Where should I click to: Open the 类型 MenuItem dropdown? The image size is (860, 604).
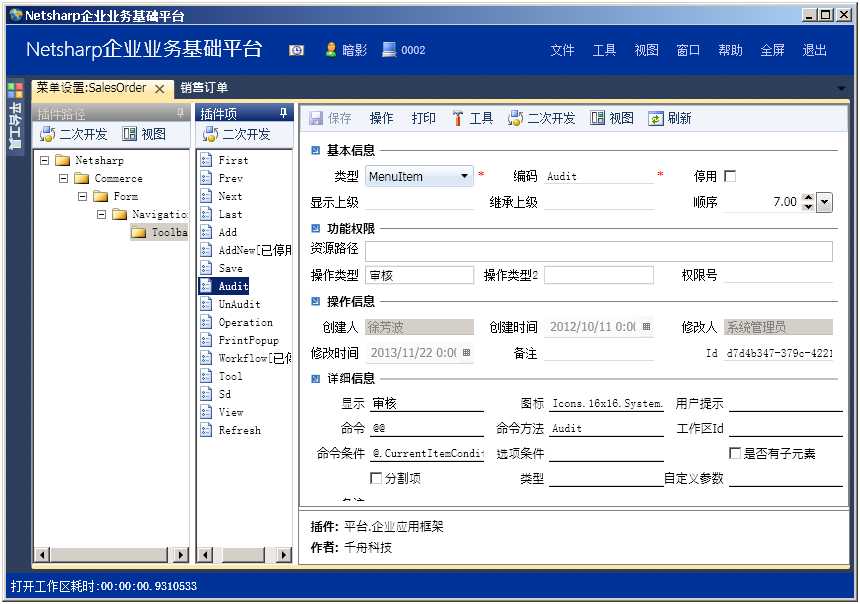click(466, 175)
